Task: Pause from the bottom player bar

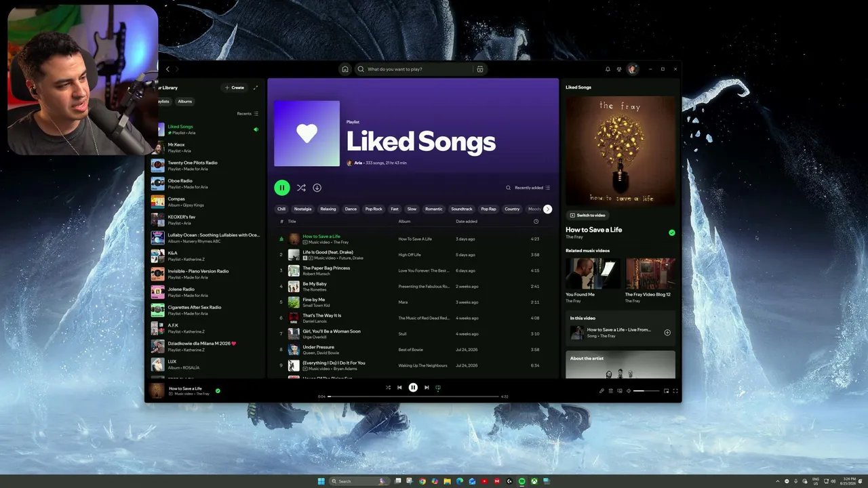Action: (x=413, y=388)
